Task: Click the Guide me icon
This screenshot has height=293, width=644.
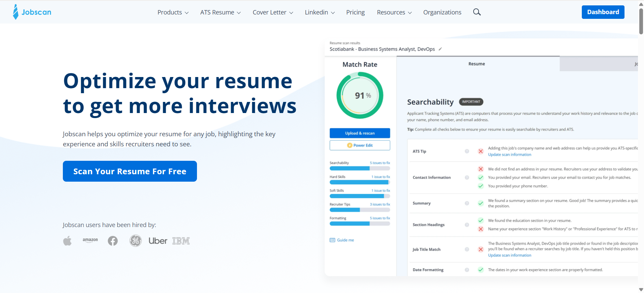Action: (x=332, y=240)
